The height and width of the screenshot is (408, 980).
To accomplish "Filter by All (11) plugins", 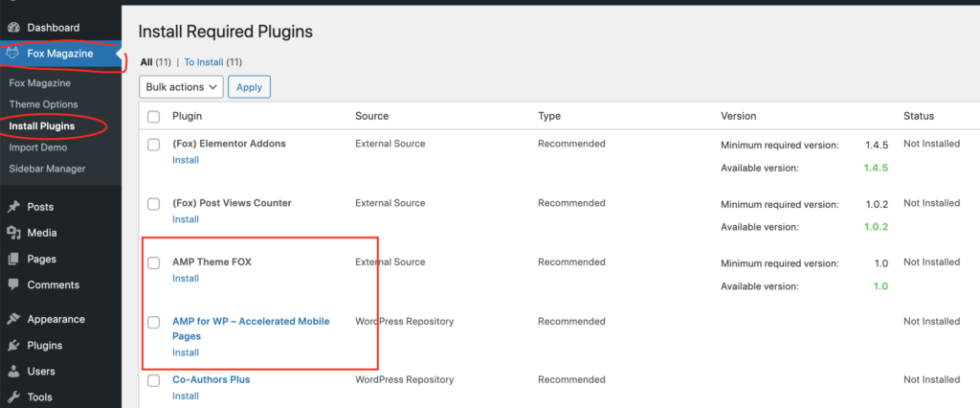I will [156, 62].
